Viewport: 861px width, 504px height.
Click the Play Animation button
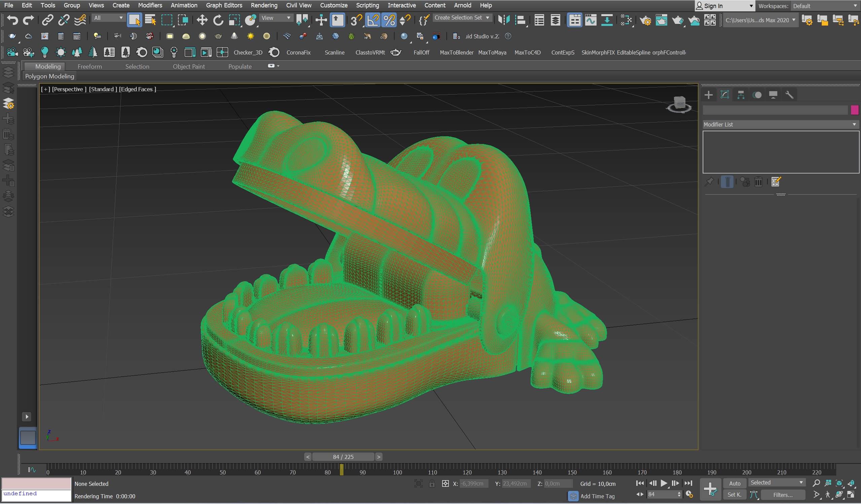[x=663, y=483]
